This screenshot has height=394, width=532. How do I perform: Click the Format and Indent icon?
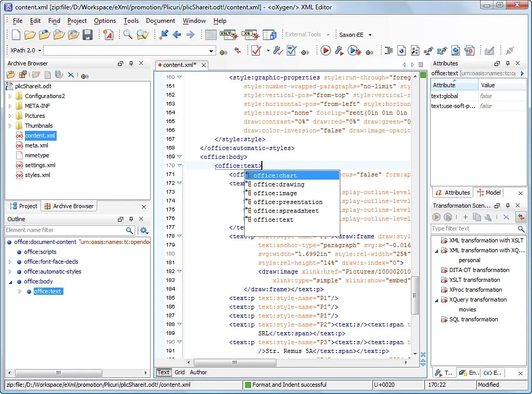(x=389, y=50)
